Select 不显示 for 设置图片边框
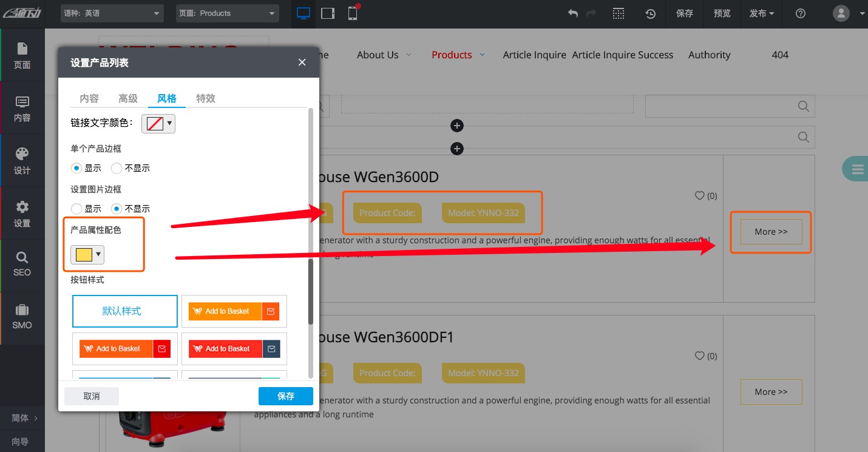This screenshot has height=452, width=868. tap(117, 209)
